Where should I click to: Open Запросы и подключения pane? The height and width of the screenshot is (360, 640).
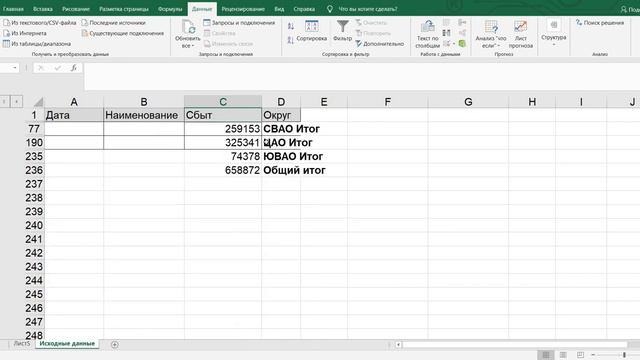click(x=239, y=23)
